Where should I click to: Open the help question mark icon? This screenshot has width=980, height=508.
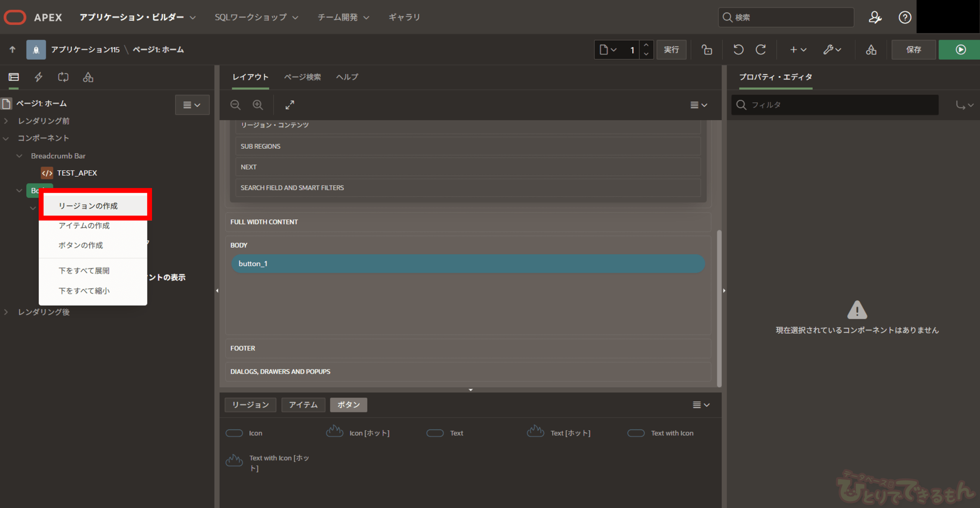click(x=905, y=17)
